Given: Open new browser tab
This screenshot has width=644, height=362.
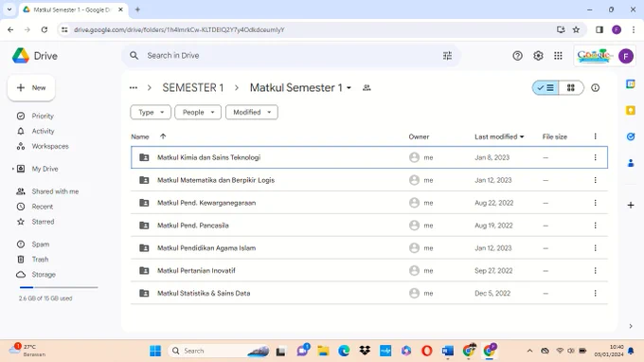Looking at the screenshot, I should tap(137, 9).
